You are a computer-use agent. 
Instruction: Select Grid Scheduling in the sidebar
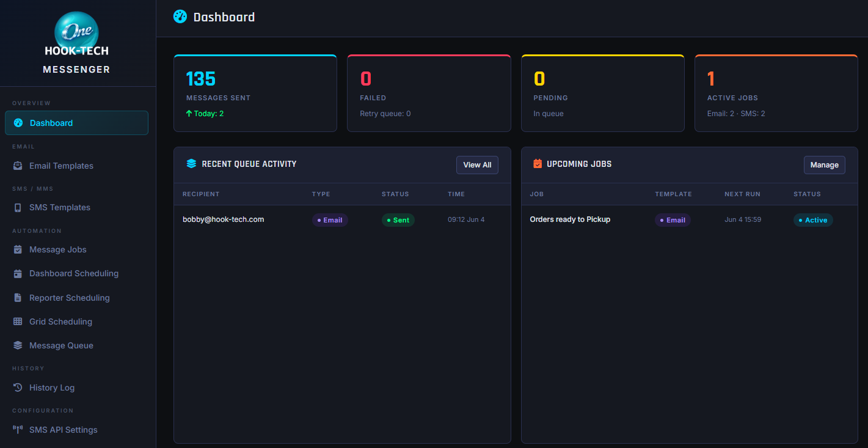(76, 321)
